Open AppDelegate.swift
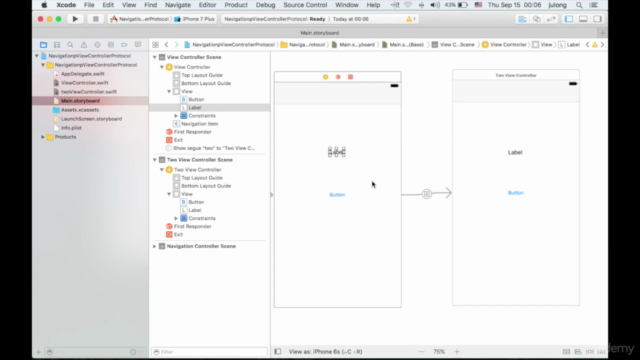The height and width of the screenshot is (360, 640). click(82, 74)
